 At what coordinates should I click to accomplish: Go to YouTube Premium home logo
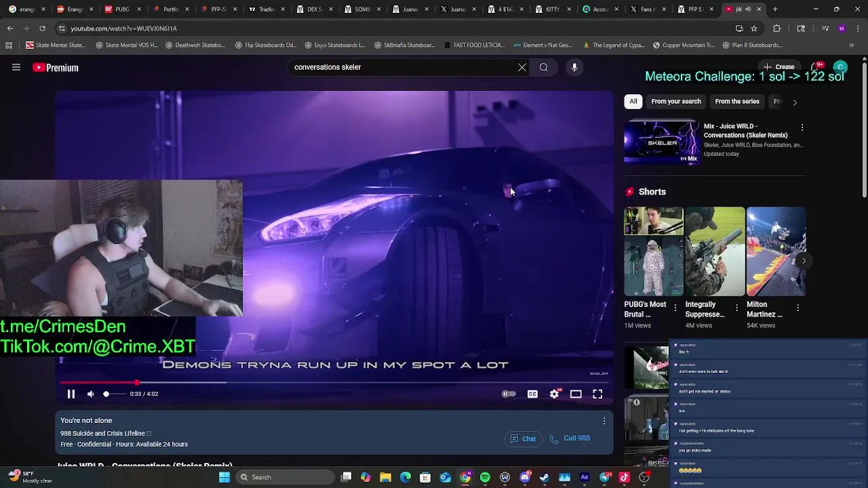tap(56, 68)
